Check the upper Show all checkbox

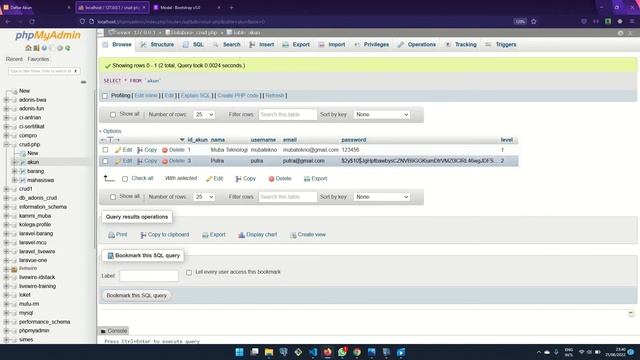[113, 115]
